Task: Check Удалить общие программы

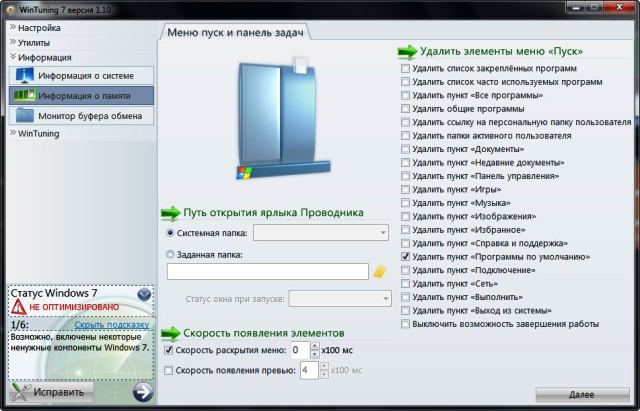Action: coord(405,109)
